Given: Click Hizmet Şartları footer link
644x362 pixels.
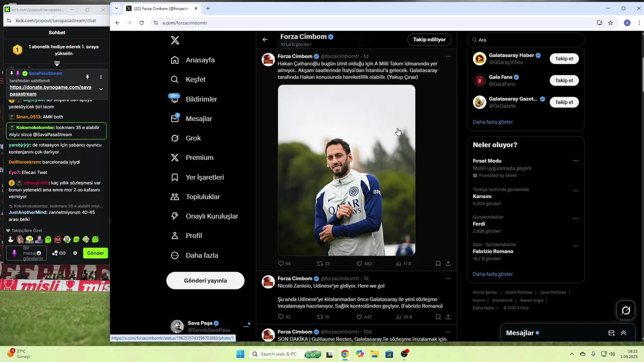Looking at the screenshot, I should (485, 292).
